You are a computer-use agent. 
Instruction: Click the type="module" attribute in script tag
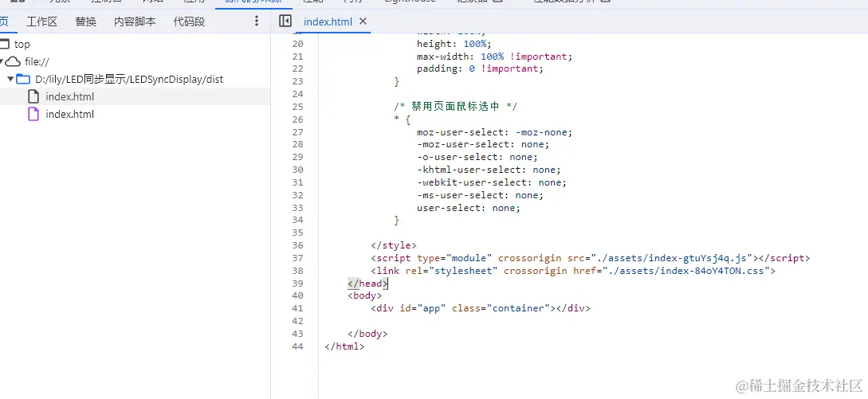coord(454,259)
